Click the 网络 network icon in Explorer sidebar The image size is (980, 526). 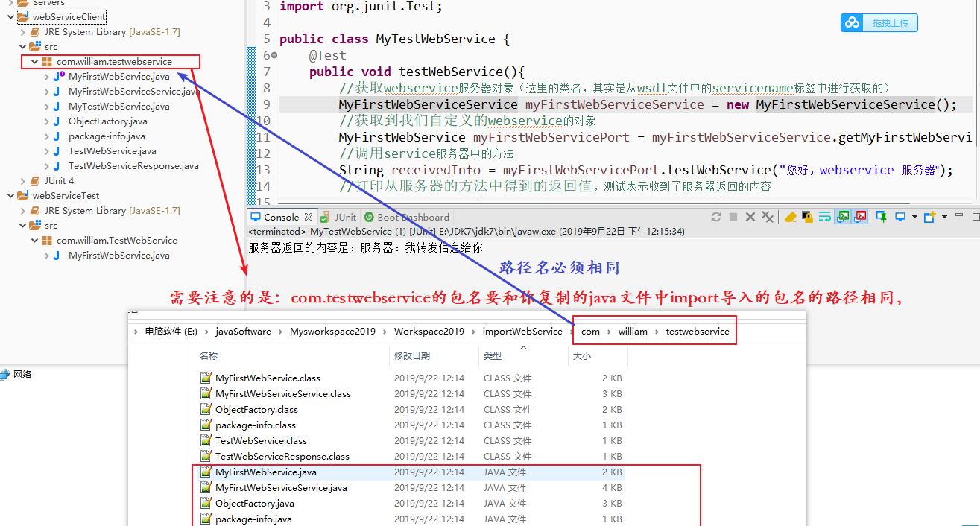[x=5, y=375]
